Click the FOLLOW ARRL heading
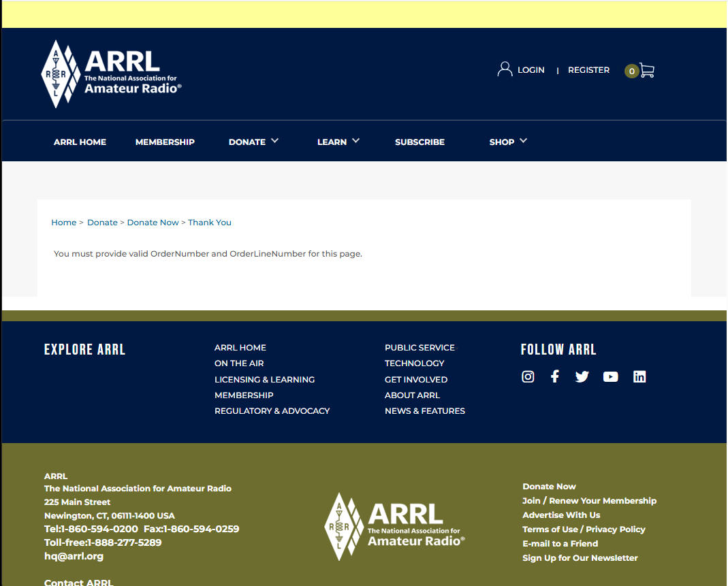Image resolution: width=728 pixels, height=586 pixels. click(x=558, y=349)
